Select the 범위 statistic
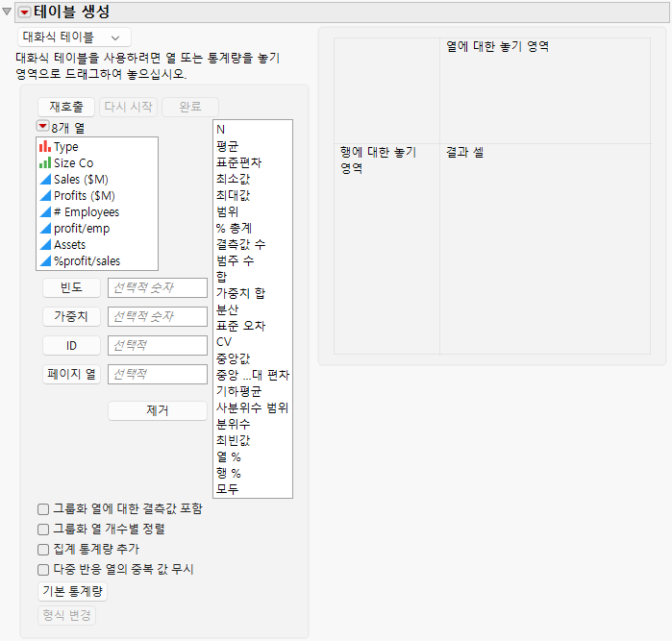 253,211
